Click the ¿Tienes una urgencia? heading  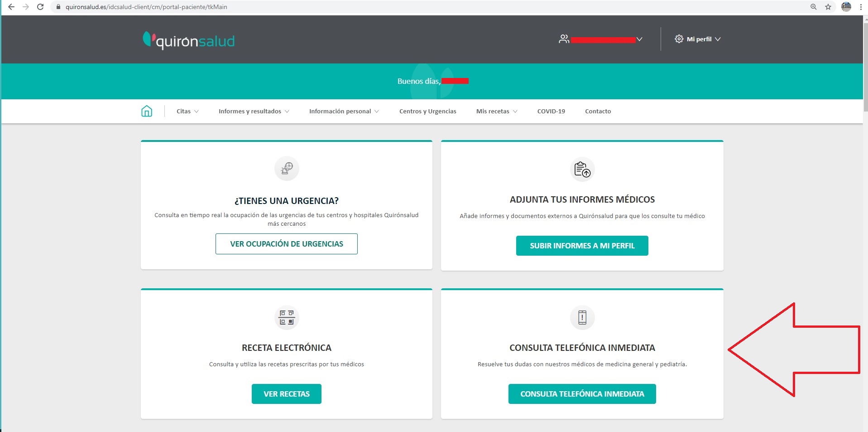(287, 201)
